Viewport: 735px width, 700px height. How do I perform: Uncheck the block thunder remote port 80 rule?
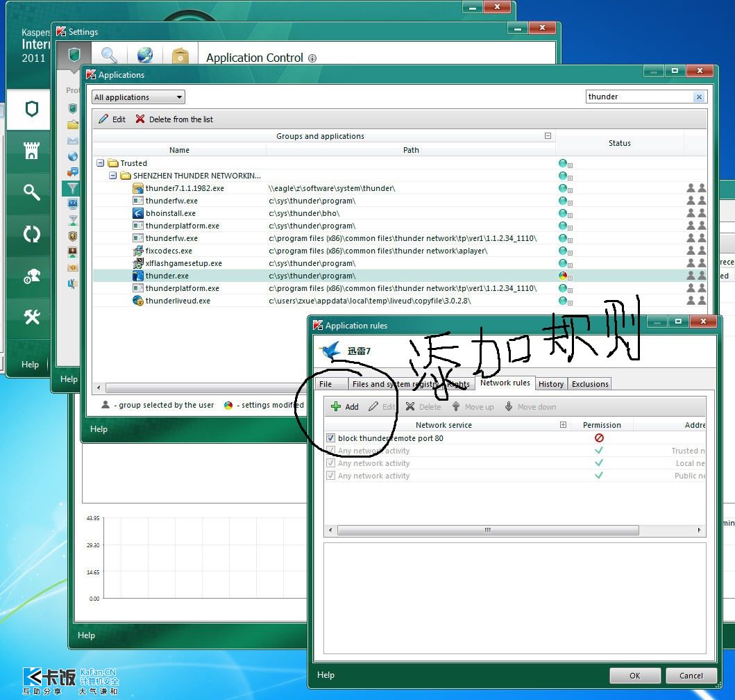330,437
